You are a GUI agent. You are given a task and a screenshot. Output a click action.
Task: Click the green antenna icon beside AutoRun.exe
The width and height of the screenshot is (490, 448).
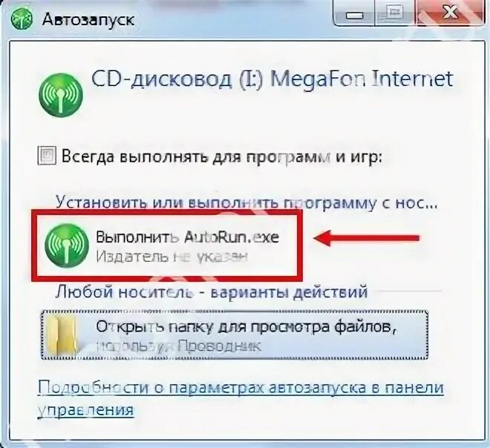pos(67,246)
